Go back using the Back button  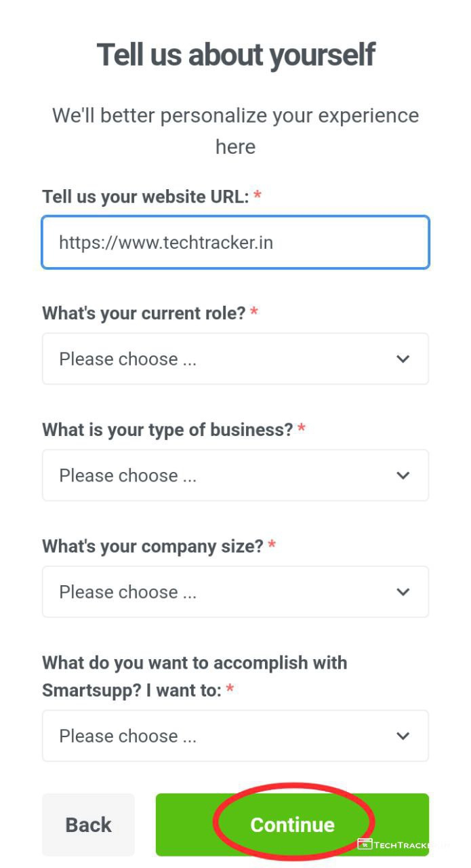click(x=88, y=825)
